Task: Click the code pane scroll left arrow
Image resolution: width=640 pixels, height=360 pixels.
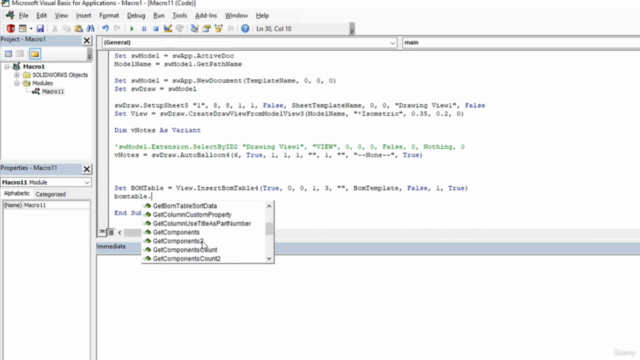Action: click(120, 233)
